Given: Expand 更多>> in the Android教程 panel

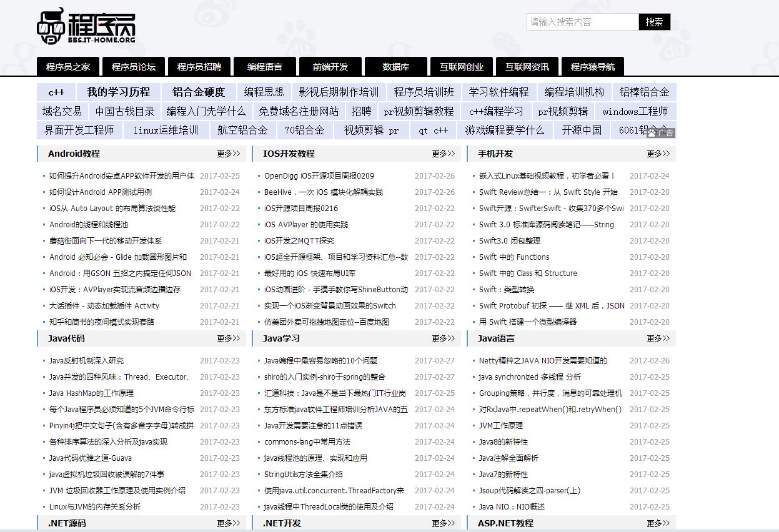Looking at the screenshot, I should point(229,153).
